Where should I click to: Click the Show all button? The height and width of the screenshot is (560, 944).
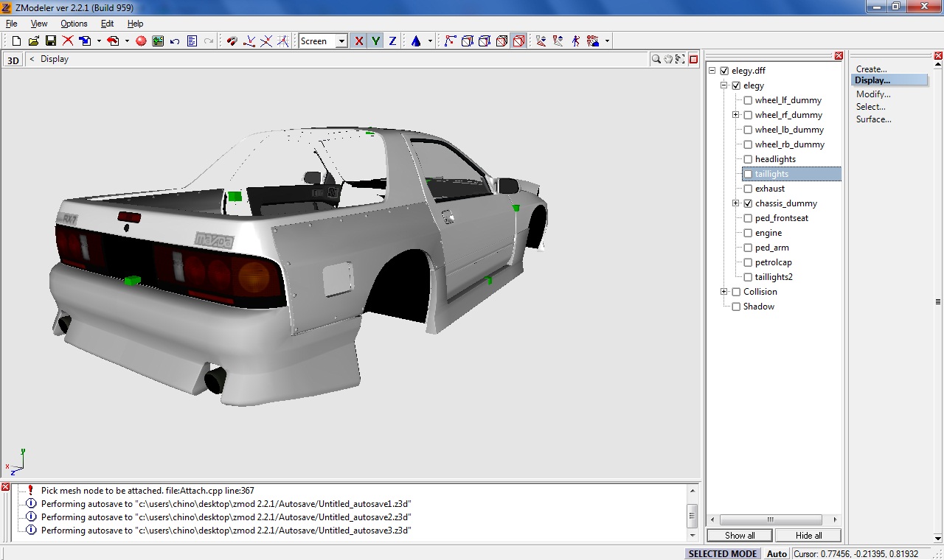coord(740,536)
